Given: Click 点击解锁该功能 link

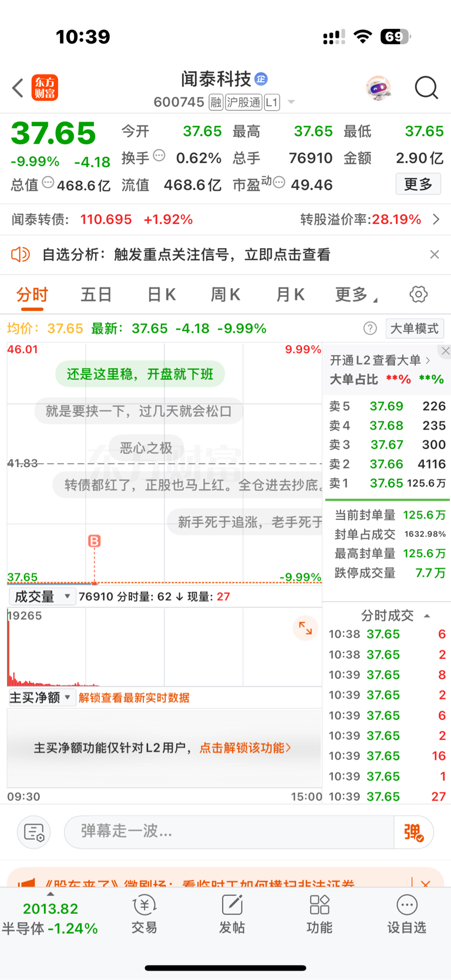Looking at the screenshot, I should (x=245, y=748).
